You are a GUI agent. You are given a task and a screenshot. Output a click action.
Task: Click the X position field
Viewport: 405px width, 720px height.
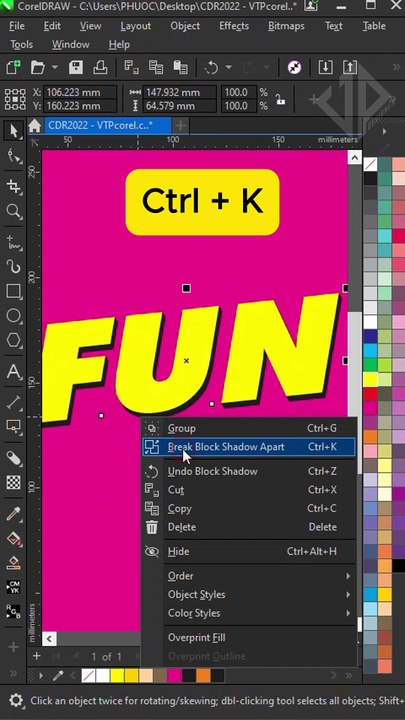79,92
